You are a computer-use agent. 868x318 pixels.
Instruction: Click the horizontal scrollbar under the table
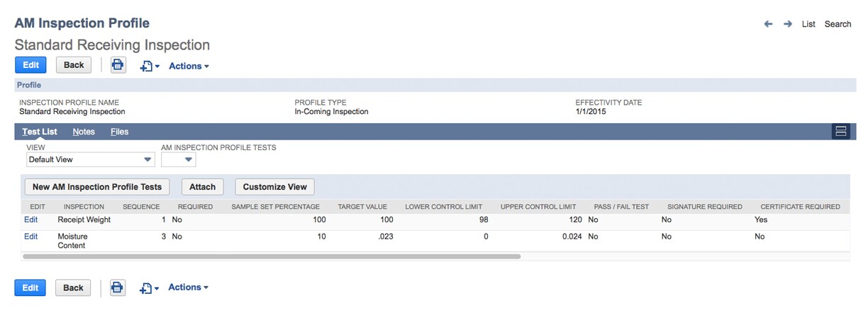click(x=272, y=256)
